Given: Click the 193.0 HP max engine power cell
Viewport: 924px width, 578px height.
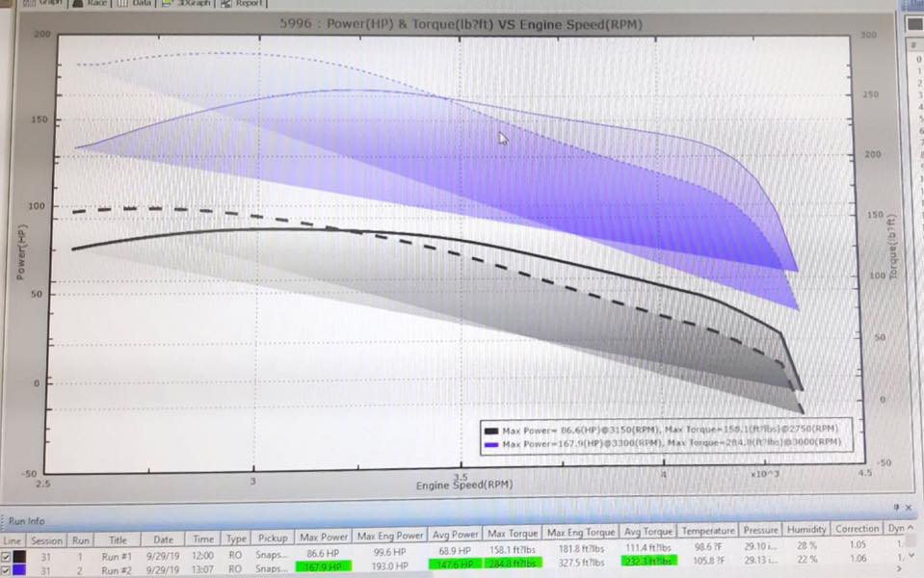Looking at the screenshot, I should pos(390,565).
